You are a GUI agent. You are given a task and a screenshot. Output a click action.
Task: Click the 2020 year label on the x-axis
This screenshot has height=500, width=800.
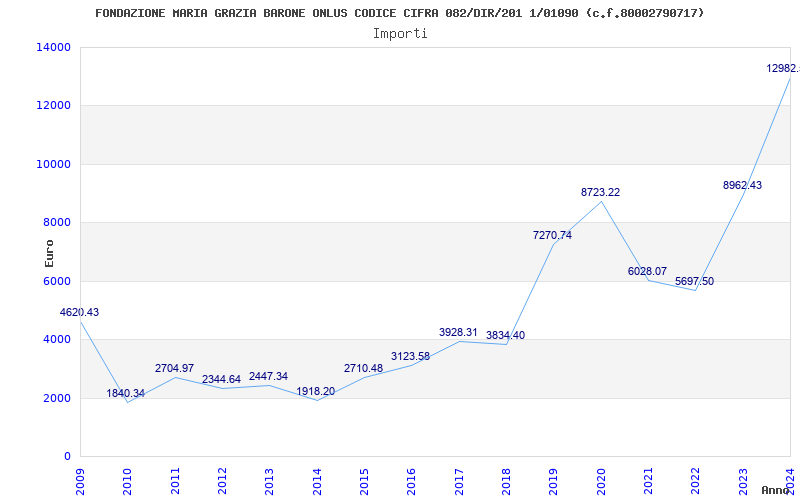(x=601, y=479)
